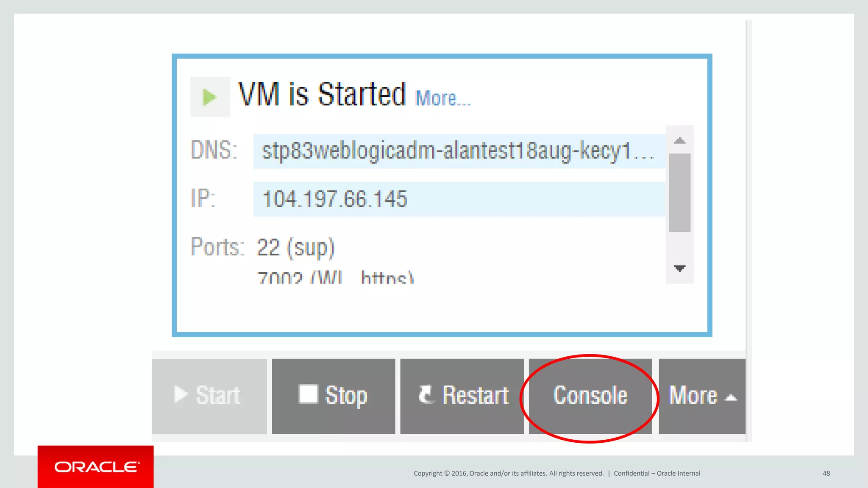Click the VM details scrollbar thumb
Viewport: 868px width, 488px height.
679,193
